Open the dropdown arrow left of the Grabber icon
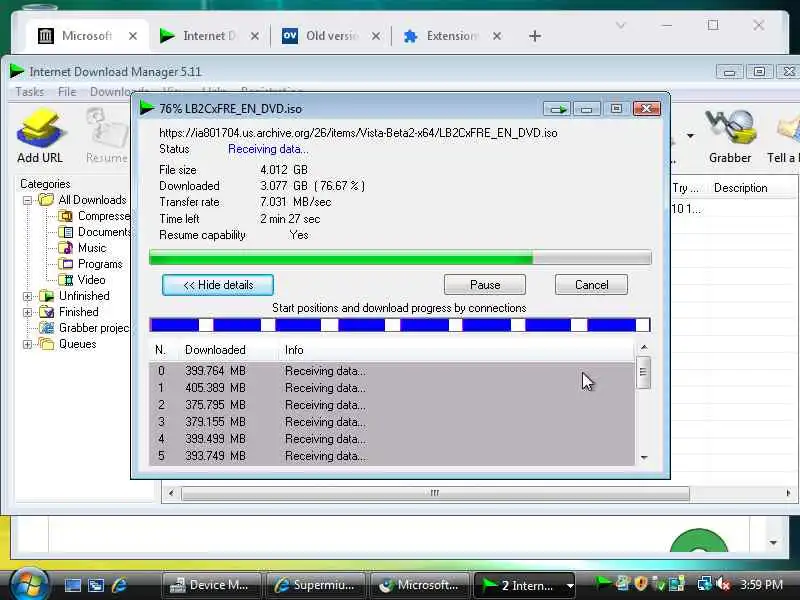The image size is (800, 600). pos(690,136)
